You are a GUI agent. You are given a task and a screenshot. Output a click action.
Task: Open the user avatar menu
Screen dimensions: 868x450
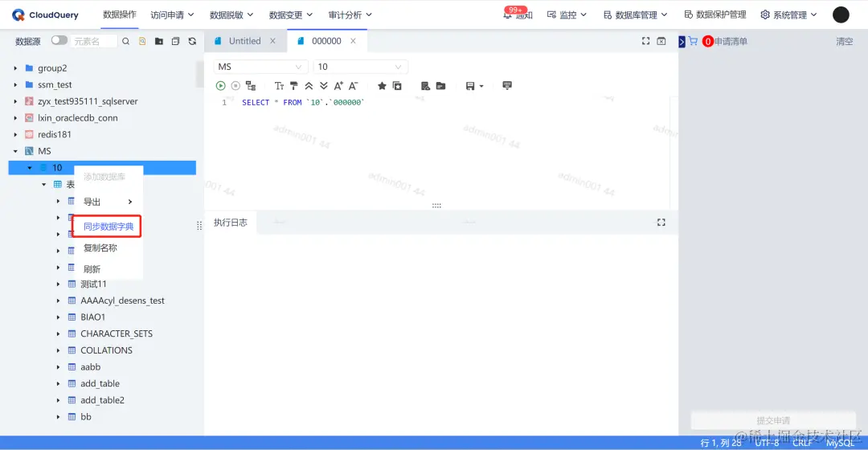click(x=841, y=15)
